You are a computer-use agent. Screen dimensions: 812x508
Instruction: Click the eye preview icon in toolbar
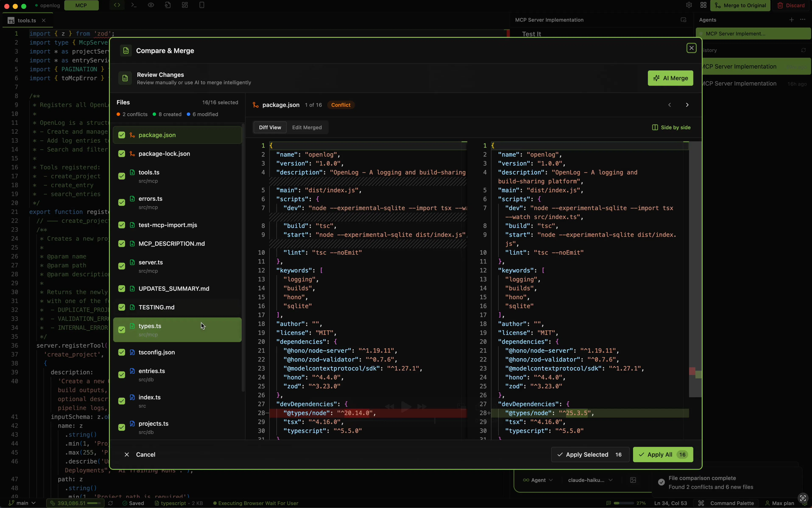click(x=151, y=5)
